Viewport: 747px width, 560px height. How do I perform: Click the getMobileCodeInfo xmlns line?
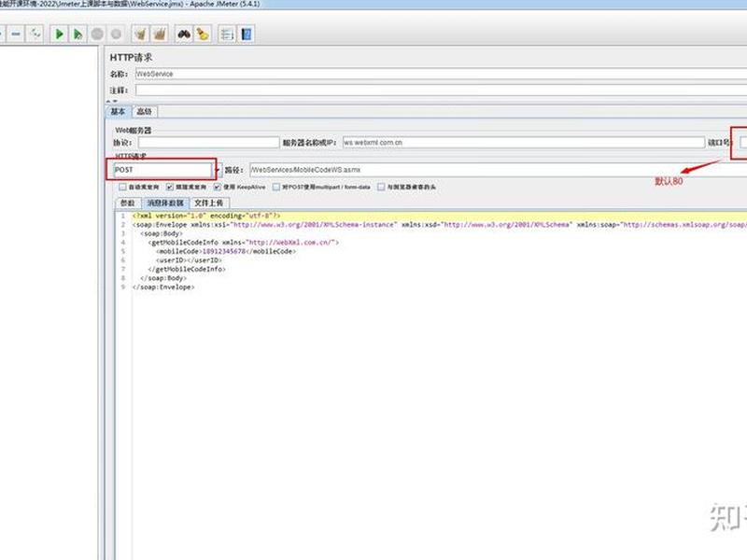[x=244, y=243]
